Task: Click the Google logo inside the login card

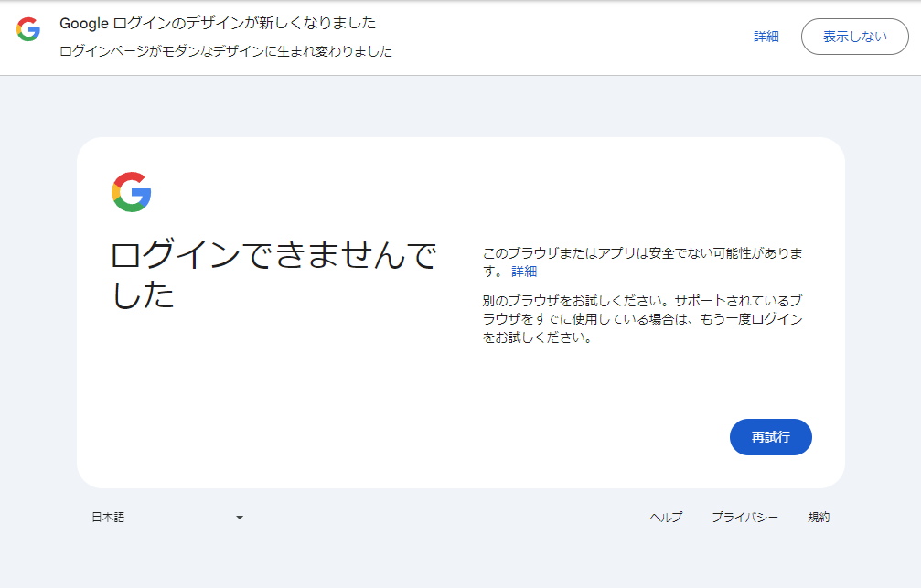Action: pos(131,192)
